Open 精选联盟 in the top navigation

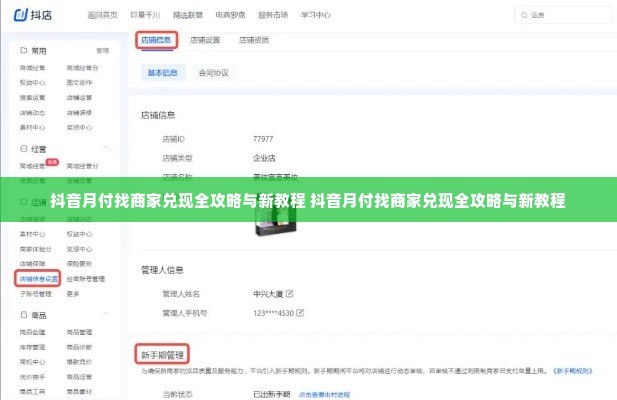click(188, 15)
